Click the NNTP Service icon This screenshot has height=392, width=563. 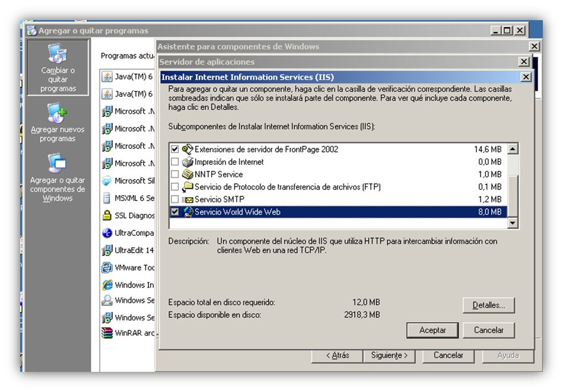(x=187, y=174)
